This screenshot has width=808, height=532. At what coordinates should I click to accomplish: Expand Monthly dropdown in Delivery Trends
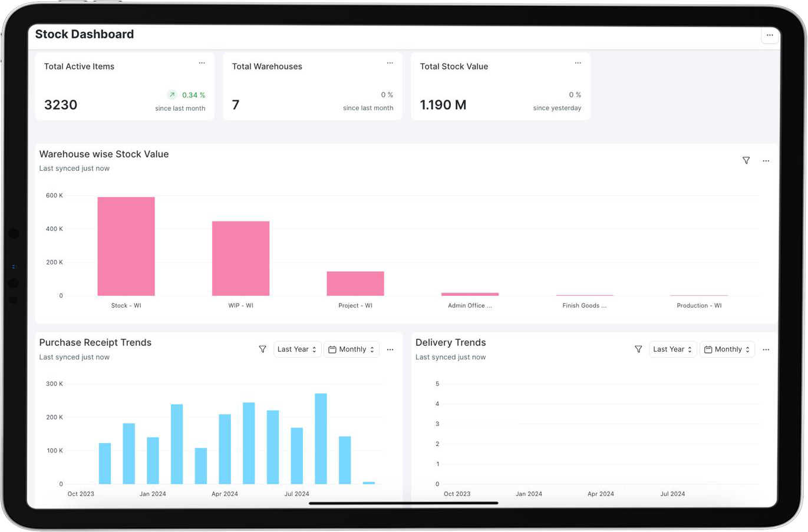[x=727, y=349]
